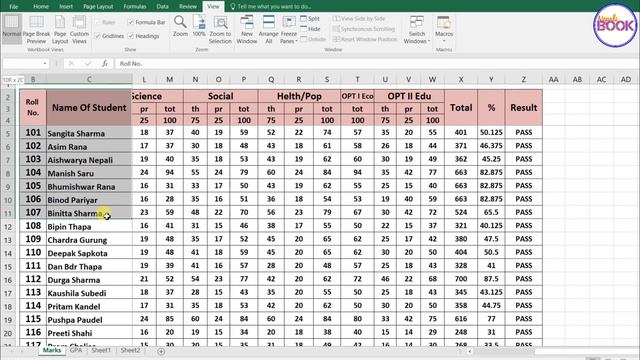
Task: Click the Helth/Pop subject header
Action: coord(299,96)
